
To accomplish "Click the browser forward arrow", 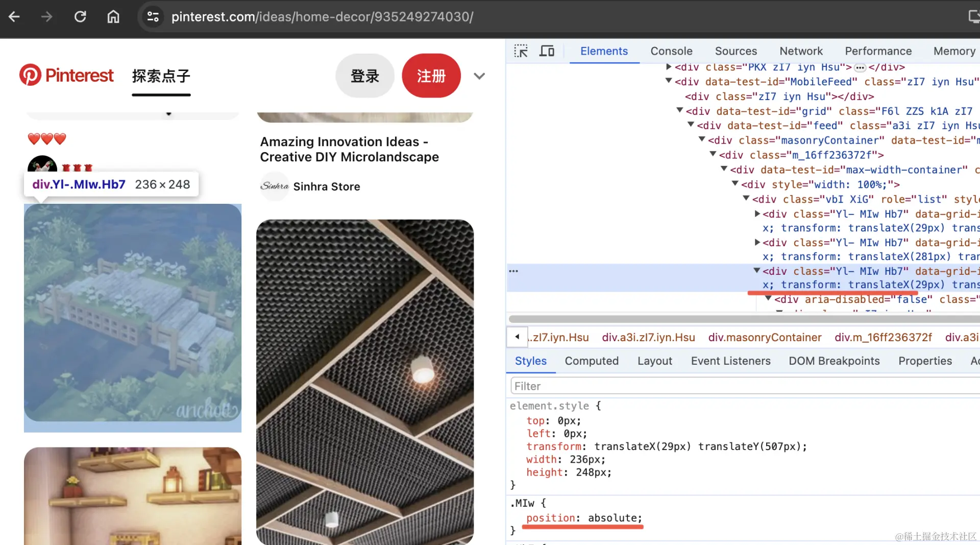I will (47, 17).
